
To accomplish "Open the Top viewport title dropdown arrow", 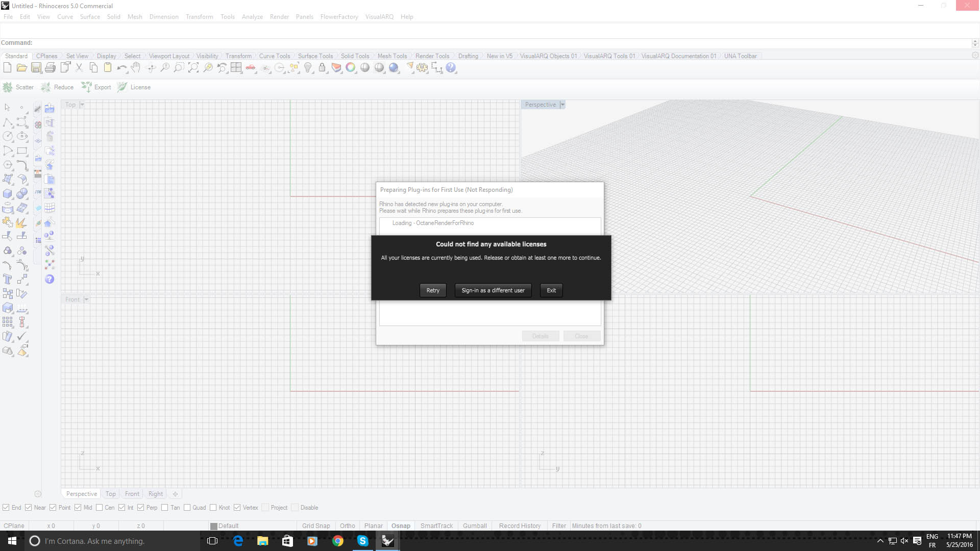I will coord(82,105).
